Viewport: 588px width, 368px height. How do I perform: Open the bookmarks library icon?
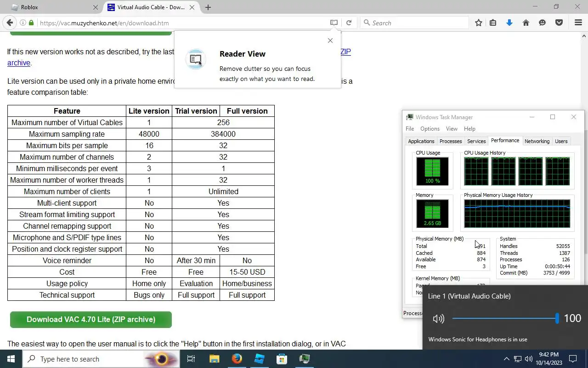(x=493, y=23)
